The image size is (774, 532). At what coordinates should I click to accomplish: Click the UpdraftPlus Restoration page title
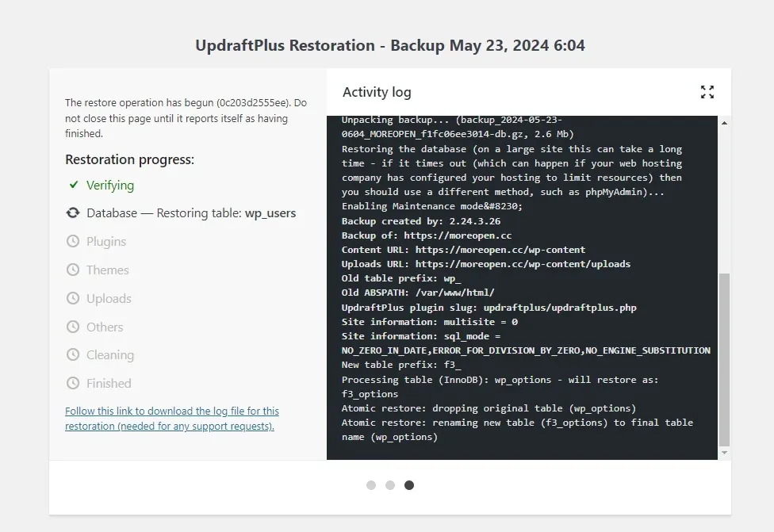pyautogui.click(x=390, y=45)
